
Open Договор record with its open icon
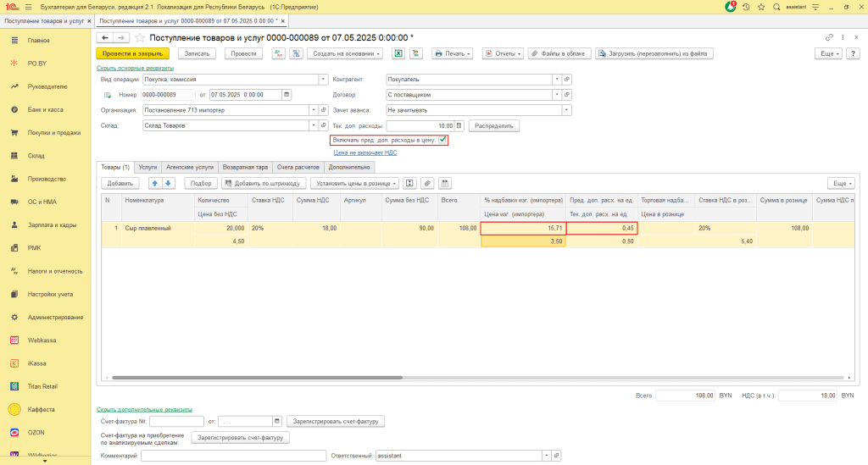(567, 95)
